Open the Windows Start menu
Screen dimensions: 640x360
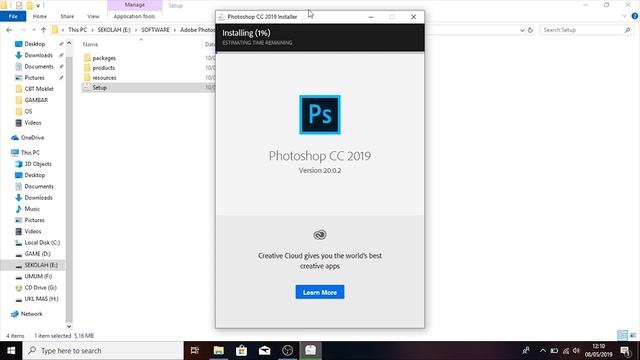[11, 351]
